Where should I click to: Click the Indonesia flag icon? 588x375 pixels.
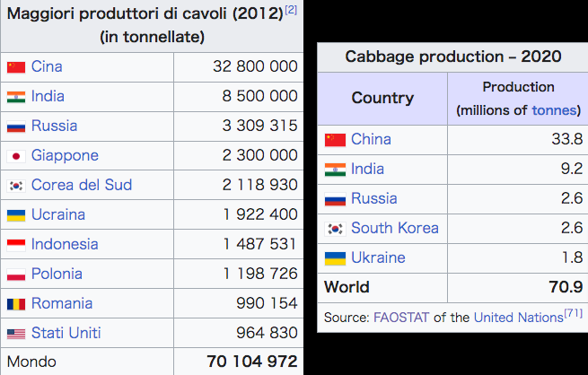click(x=15, y=245)
